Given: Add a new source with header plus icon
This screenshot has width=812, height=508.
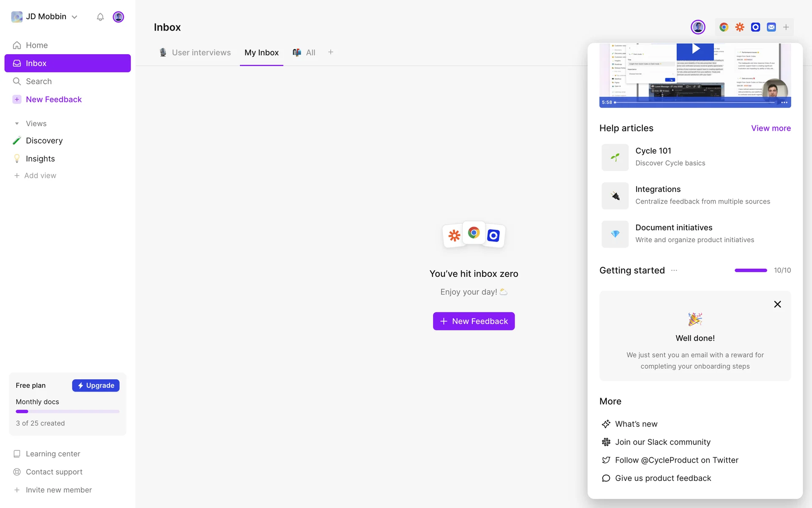Looking at the screenshot, I should click(x=786, y=27).
